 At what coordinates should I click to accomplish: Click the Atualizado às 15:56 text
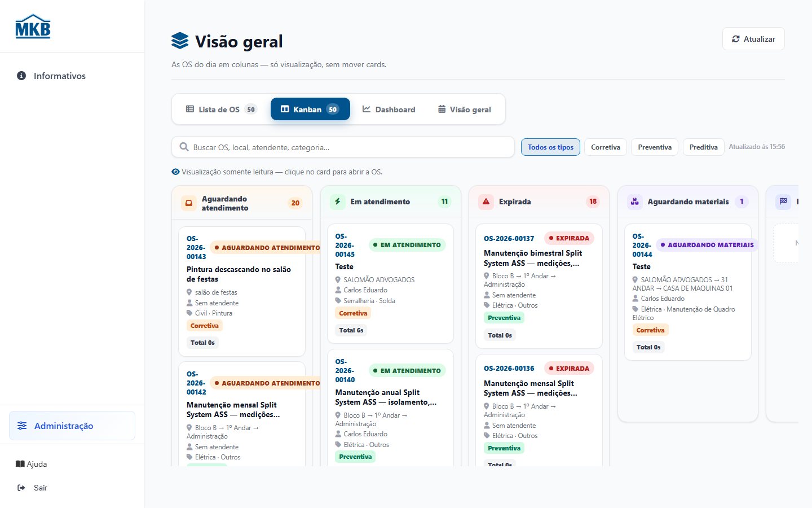click(x=757, y=147)
